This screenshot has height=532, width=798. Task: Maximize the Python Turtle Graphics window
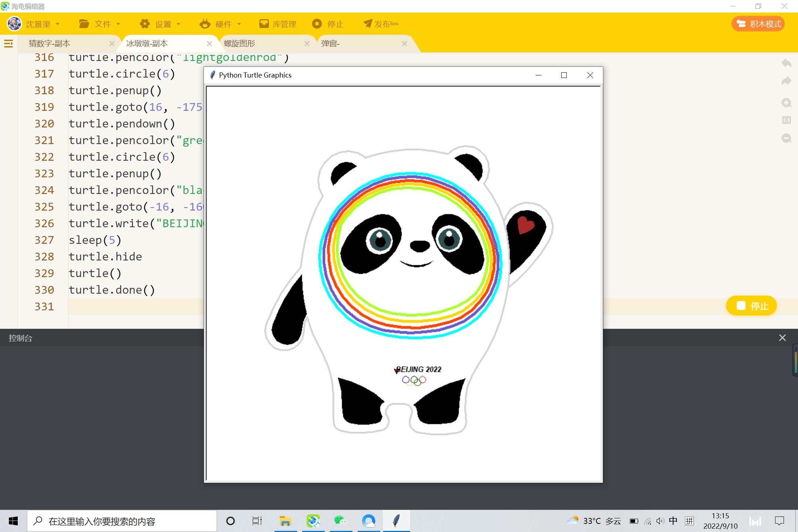pyautogui.click(x=564, y=75)
